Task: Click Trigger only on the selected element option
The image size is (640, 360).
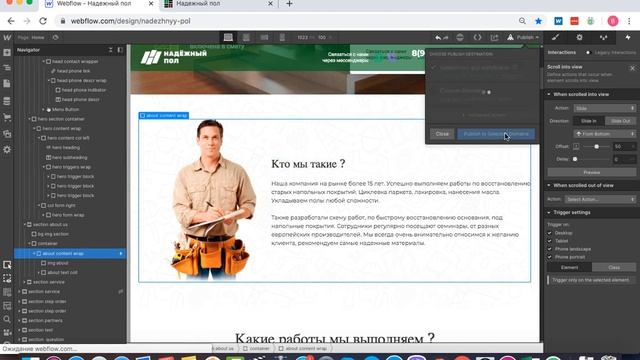Action: tap(590, 280)
